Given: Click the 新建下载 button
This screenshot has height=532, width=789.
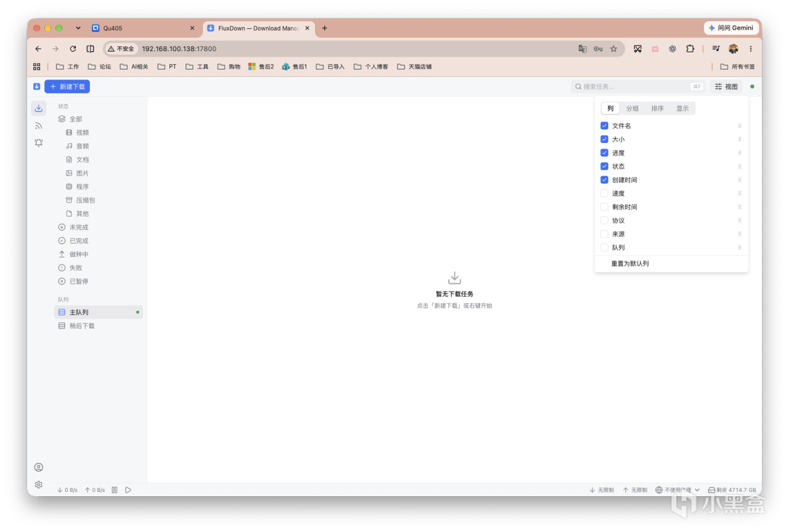Looking at the screenshot, I should 67,87.
